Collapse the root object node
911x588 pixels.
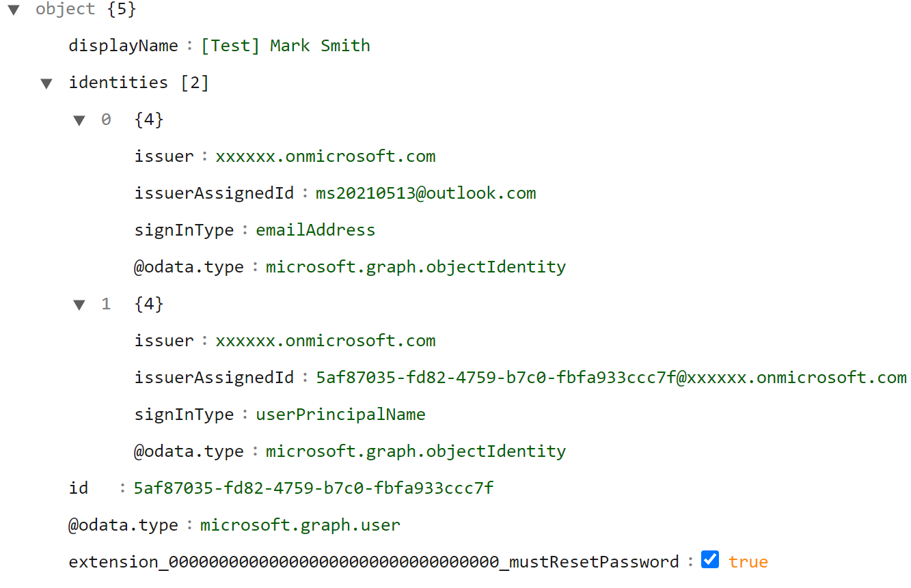click(x=14, y=10)
